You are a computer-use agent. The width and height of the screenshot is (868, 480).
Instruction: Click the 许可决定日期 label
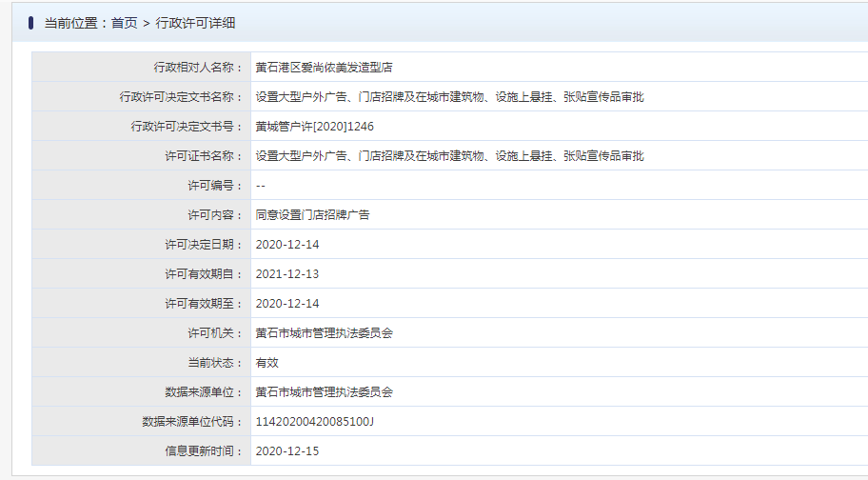click(x=204, y=245)
